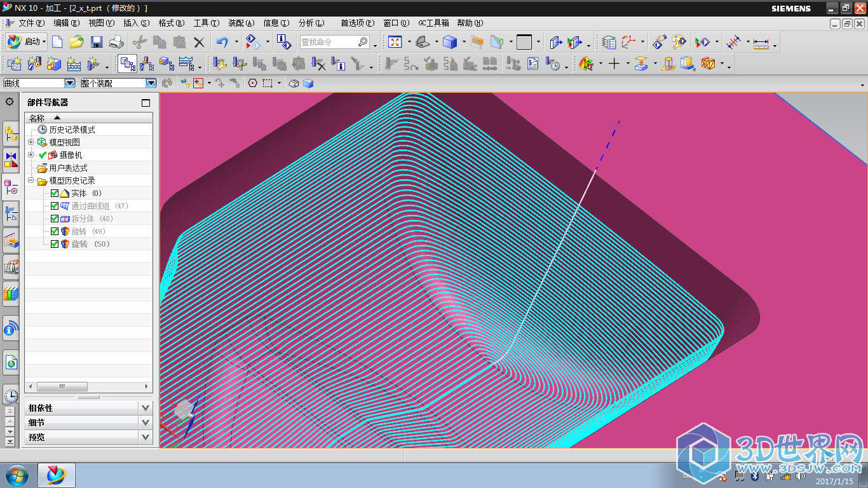
Task: Click the Undo arrow icon
Action: (x=222, y=43)
